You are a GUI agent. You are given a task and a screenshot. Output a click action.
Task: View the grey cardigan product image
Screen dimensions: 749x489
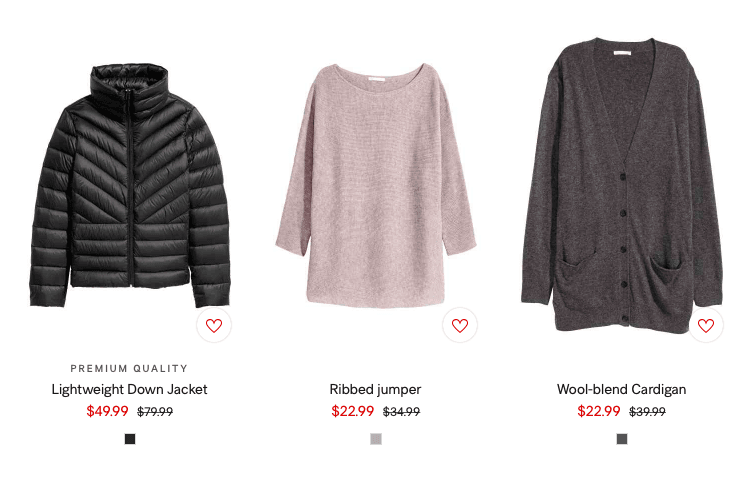[622, 185]
